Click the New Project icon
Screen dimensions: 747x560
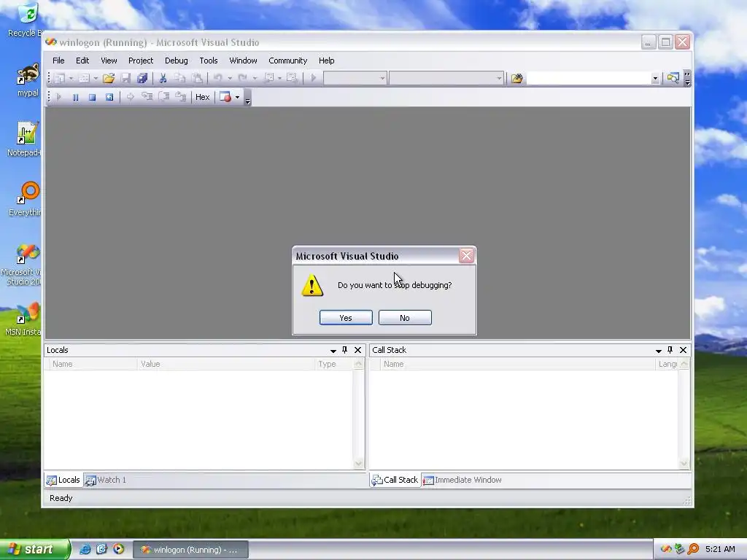tap(60, 78)
